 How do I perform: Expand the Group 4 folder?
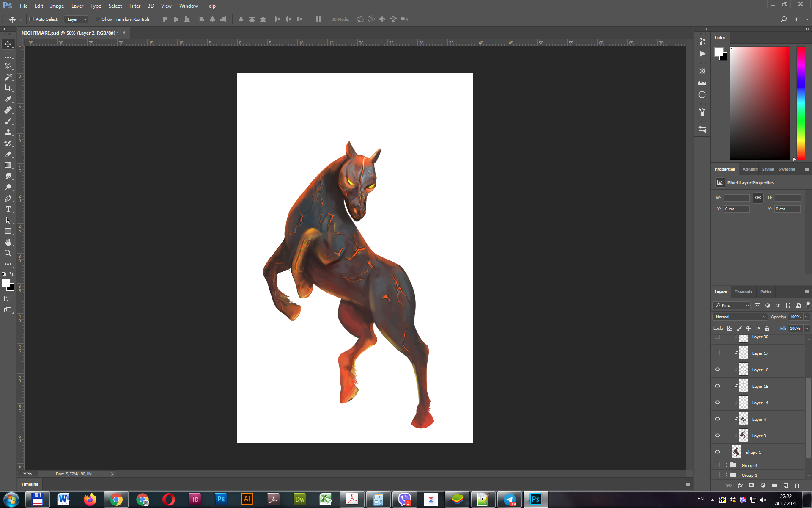click(727, 465)
